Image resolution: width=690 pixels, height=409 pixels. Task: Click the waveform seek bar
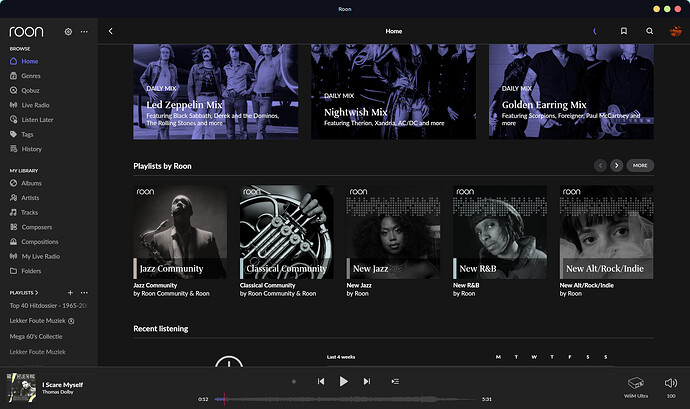(345, 399)
